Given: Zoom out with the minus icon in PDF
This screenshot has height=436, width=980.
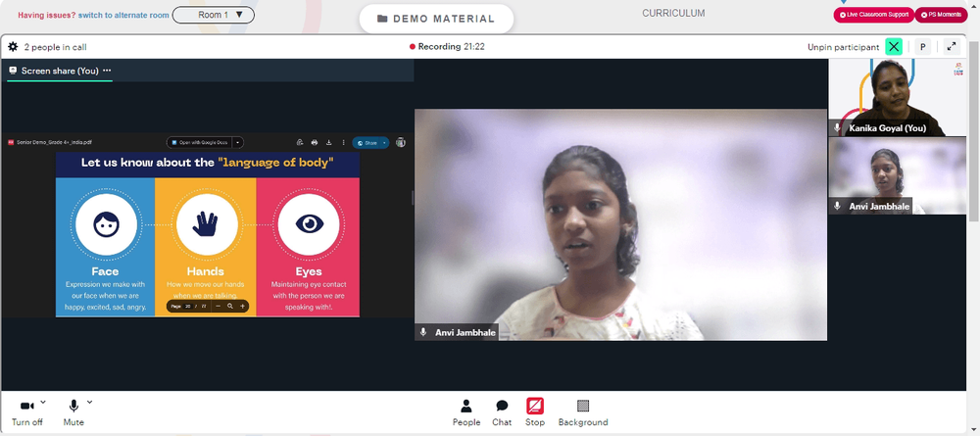Looking at the screenshot, I should pyautogui.click(x=218, y=306).
